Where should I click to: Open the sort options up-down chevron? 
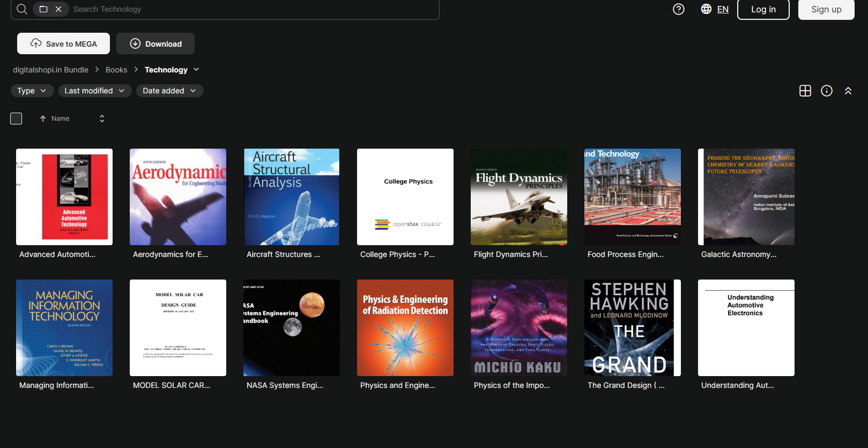[102, 119]
